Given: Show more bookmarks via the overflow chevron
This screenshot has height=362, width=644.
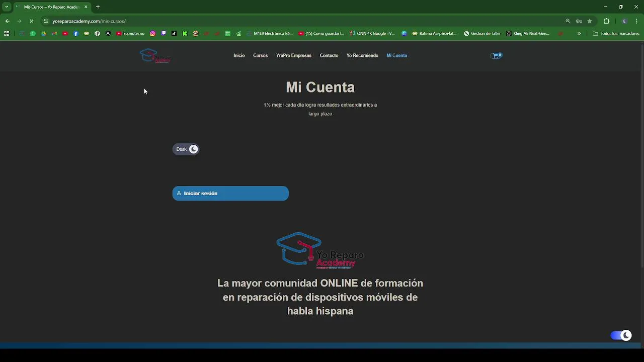Looking at the screenshot, I should 579,34.
